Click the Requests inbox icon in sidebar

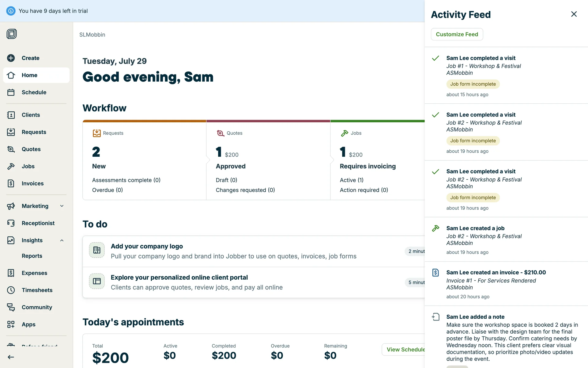pos(11,132)
